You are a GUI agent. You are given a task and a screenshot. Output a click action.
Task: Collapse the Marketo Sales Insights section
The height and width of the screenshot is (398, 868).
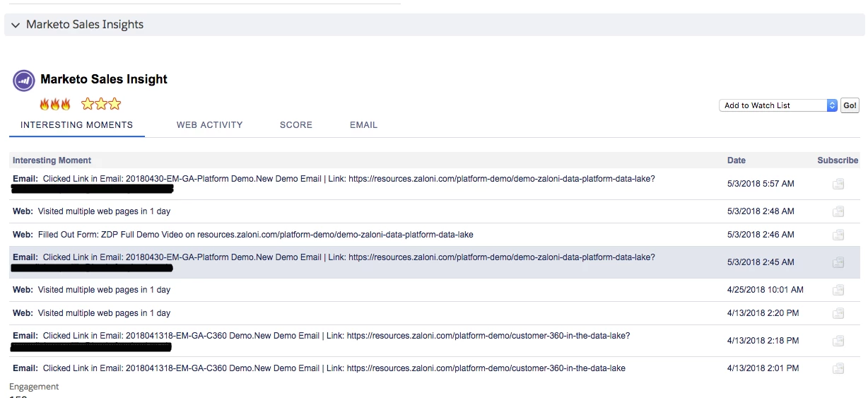(16, 25)
